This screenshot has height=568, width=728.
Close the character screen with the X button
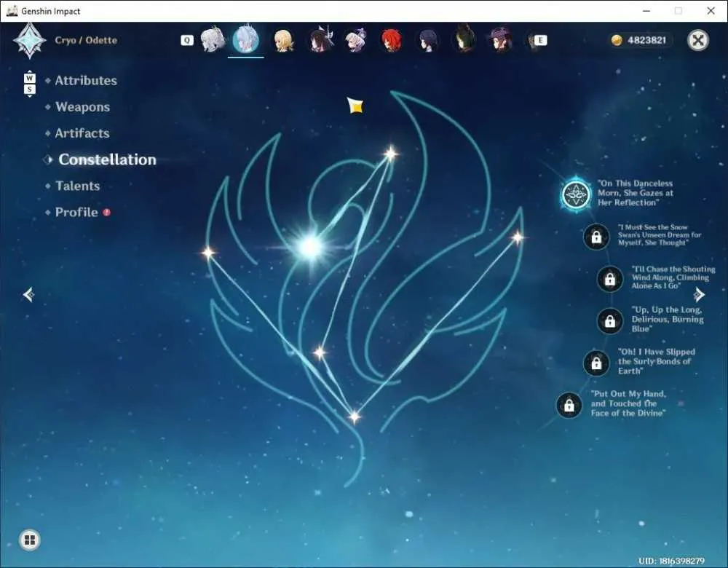(698, 40)
